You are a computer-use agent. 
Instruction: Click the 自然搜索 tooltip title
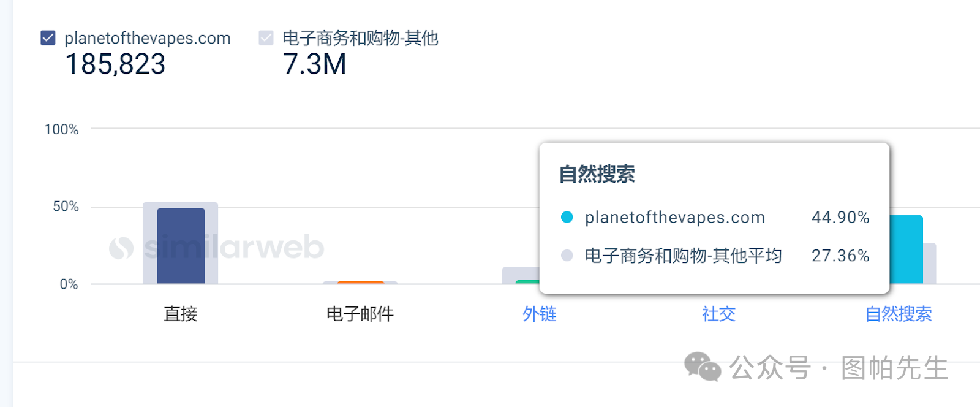coord(597,174)
